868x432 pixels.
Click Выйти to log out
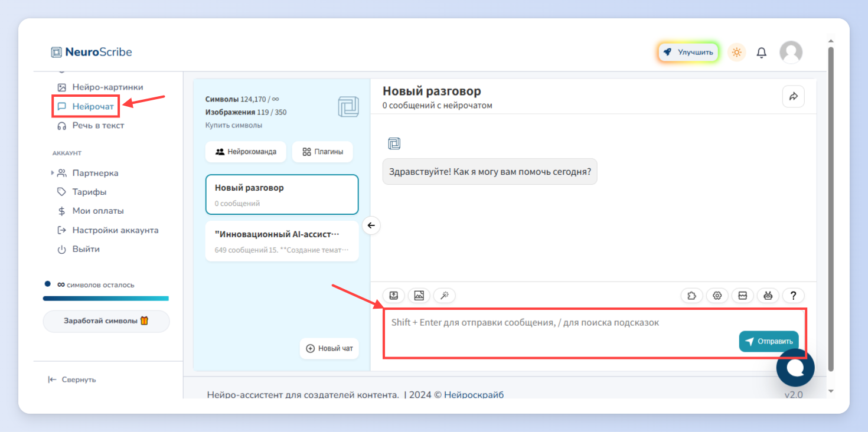78,249
